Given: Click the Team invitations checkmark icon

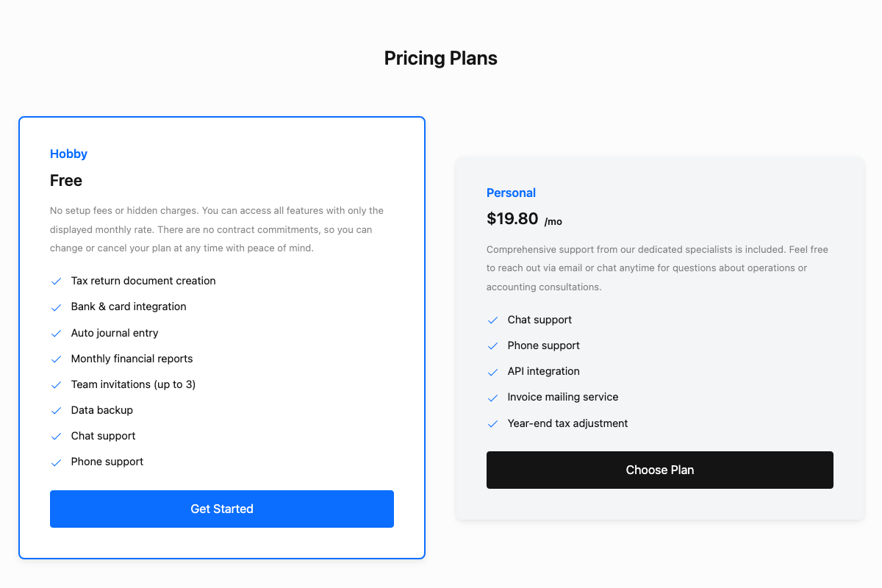Looking at the screenshot, I should [x=56, y=385].
